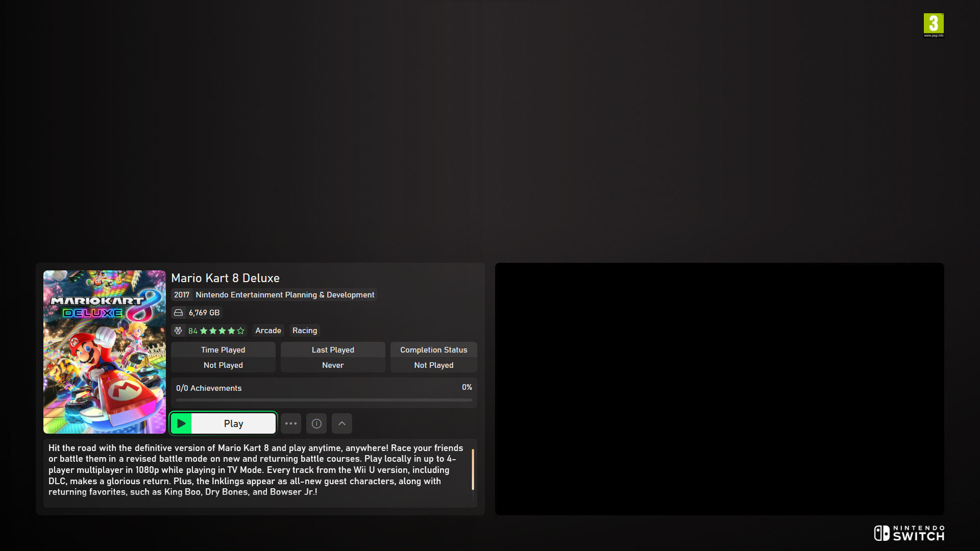This screenshot has height=551, width=980.
Task: Click the drive icon beside install size
Action: (178, 313)
